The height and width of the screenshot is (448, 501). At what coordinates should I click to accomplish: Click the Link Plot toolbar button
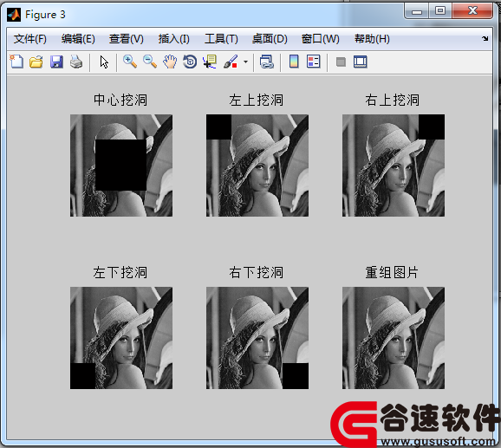pos(266,62)
